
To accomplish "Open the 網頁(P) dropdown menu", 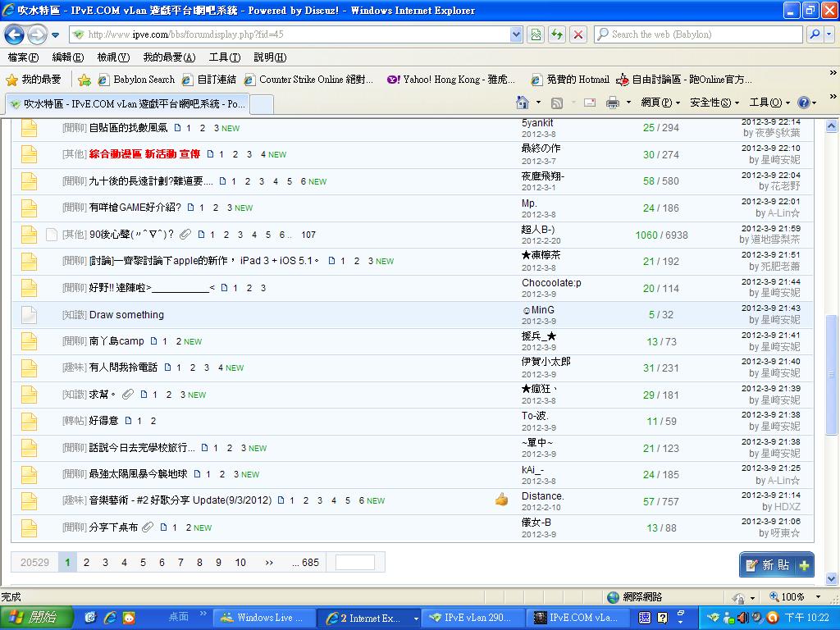I will [660, 103].
